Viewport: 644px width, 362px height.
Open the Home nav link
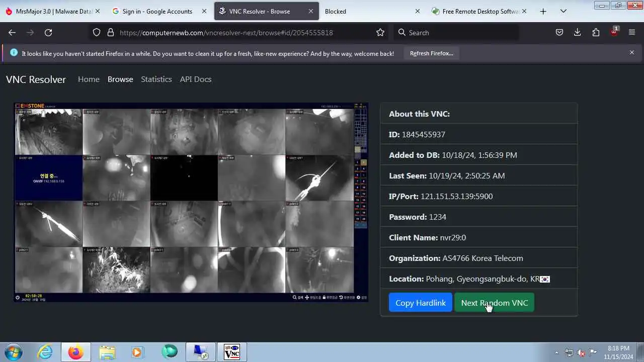coord(89,79)
